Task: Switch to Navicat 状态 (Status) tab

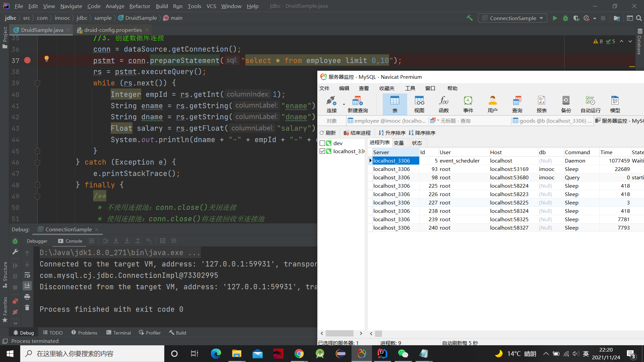Action: pyautogui.click(x=417, y=143)
